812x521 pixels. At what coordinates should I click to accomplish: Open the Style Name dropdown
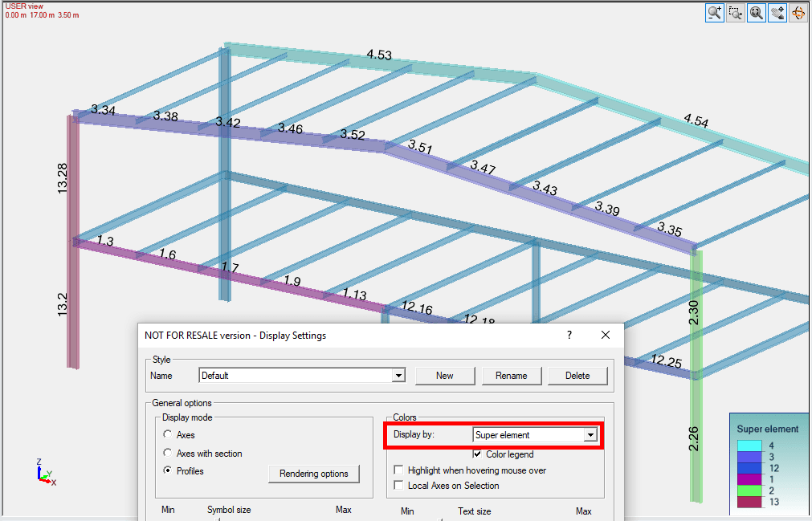coord(398,376)
